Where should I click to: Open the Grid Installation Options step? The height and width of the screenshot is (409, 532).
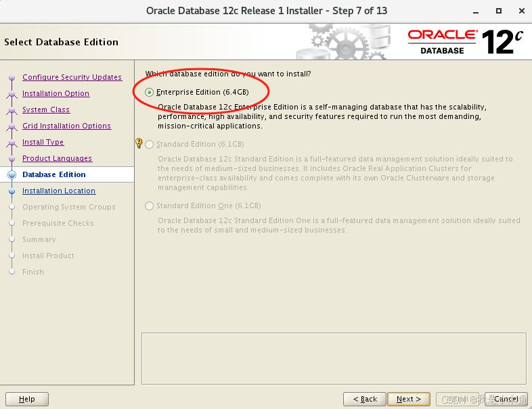click(66, 126)
